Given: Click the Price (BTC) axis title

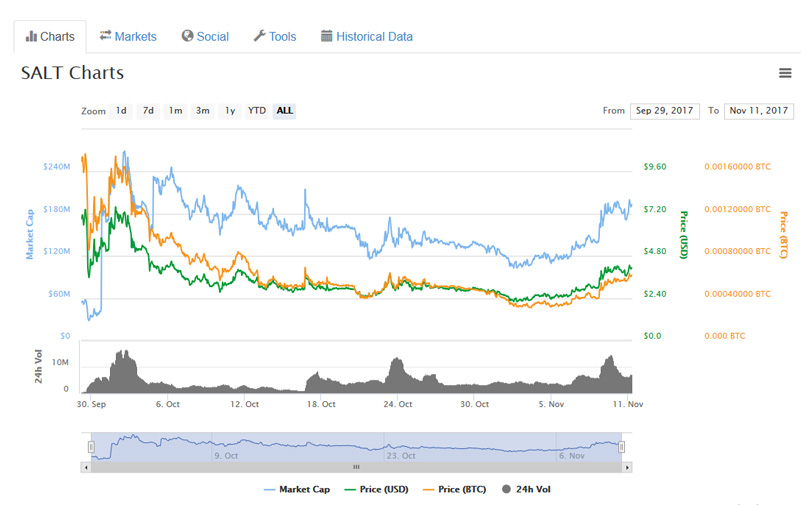Looking at the screenshot, I should click(x=783, y=234).
